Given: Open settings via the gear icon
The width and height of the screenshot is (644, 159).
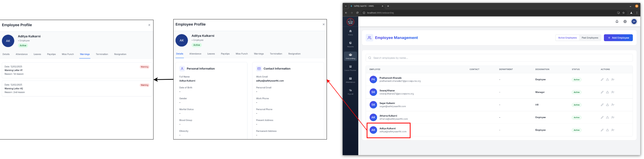Looking at the screenshot, I should 625,22.
